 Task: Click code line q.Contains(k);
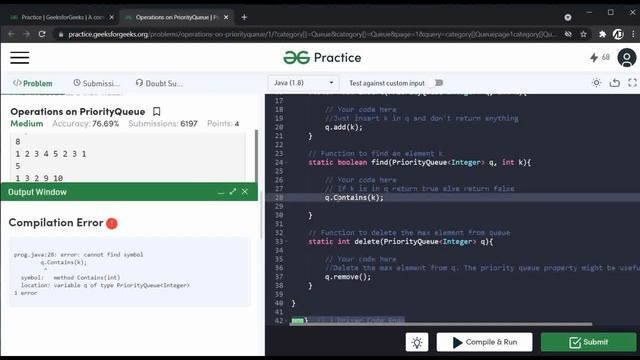tap(354, 198)
